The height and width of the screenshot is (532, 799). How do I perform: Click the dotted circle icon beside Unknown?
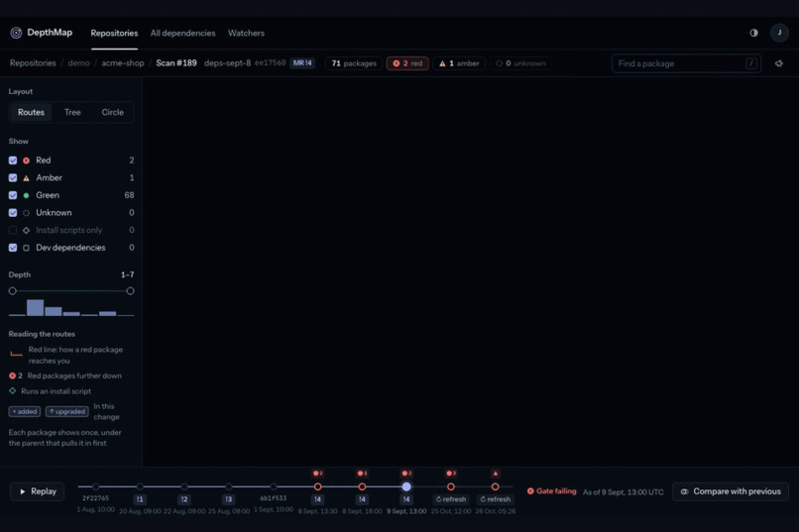pos(26,213)
